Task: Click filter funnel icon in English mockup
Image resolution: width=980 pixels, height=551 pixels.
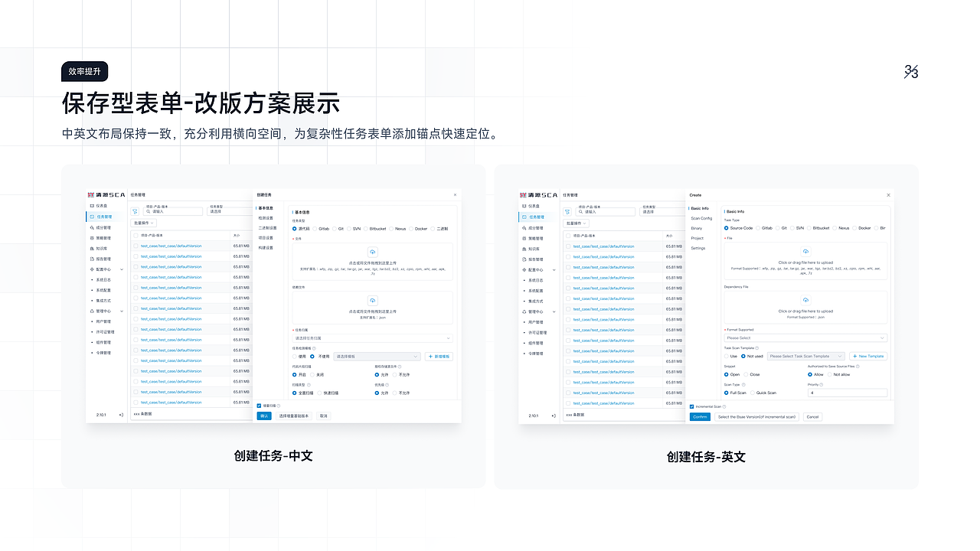Action: (567, 211)
